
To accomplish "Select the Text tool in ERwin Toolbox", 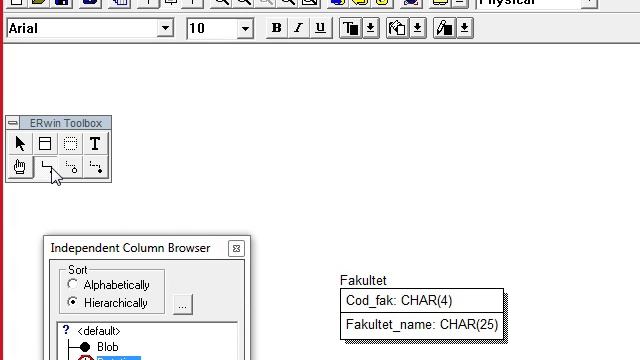I will [95, 144].
